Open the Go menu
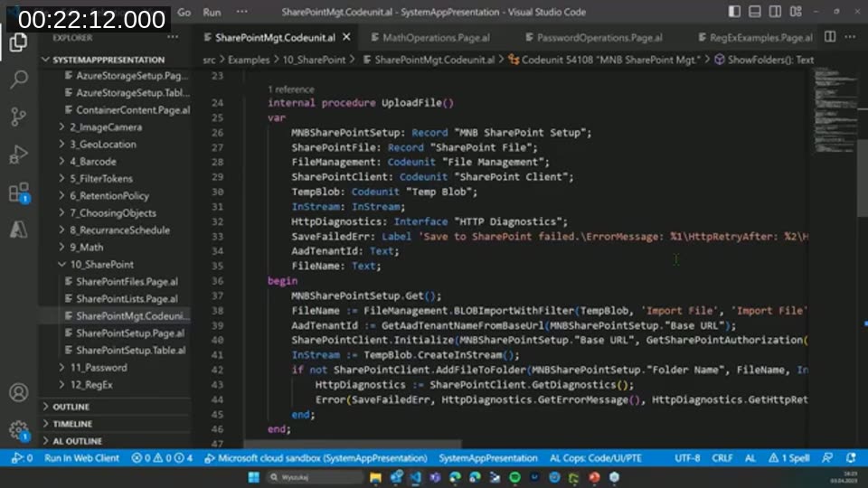The image size is (868, 488). click(184, 12)
